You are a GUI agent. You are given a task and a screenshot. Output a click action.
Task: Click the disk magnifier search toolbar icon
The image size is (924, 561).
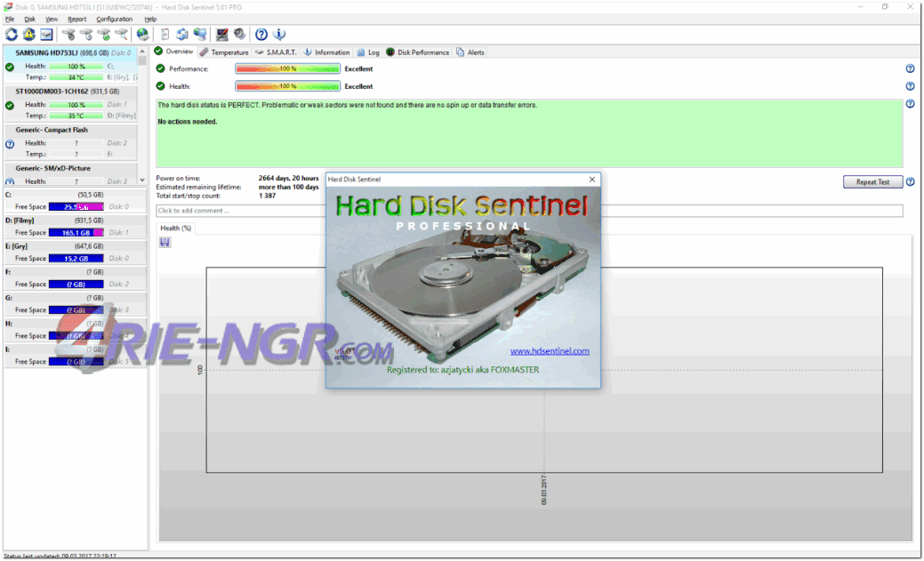click(x=122, y=34)
